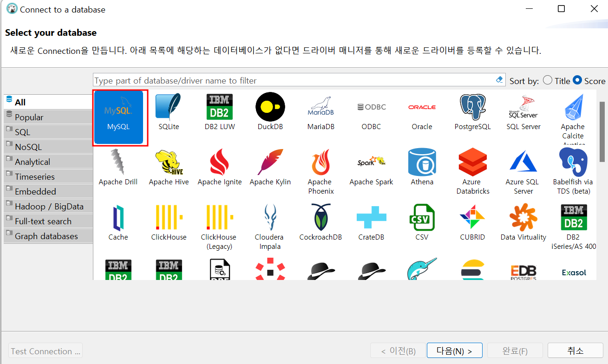
Task: Choose the Cache database driver
Action: [118, 222]
